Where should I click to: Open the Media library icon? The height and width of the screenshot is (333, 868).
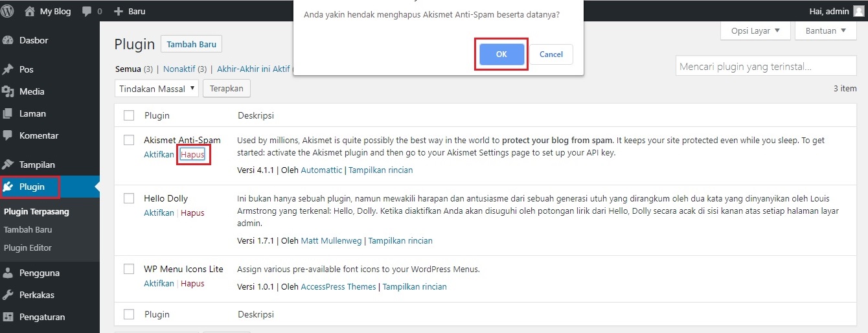click(8, 91)
